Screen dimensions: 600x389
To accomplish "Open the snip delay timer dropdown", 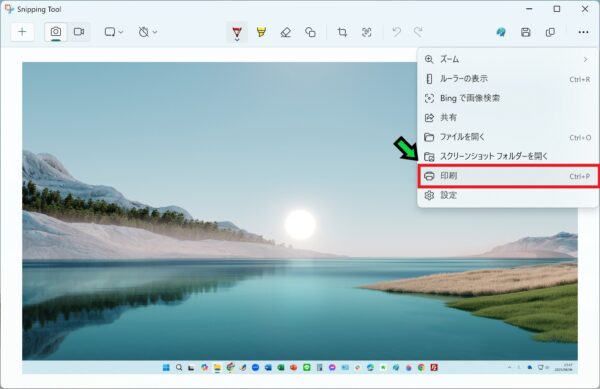I will tap(147, 32).
